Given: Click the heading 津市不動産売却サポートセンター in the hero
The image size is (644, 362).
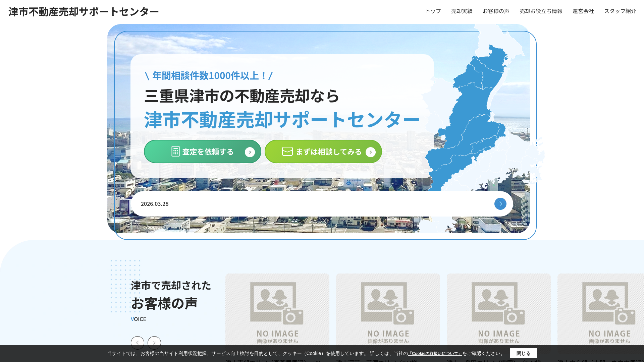Looking at the screenshot, I should (x=282, y=120).
